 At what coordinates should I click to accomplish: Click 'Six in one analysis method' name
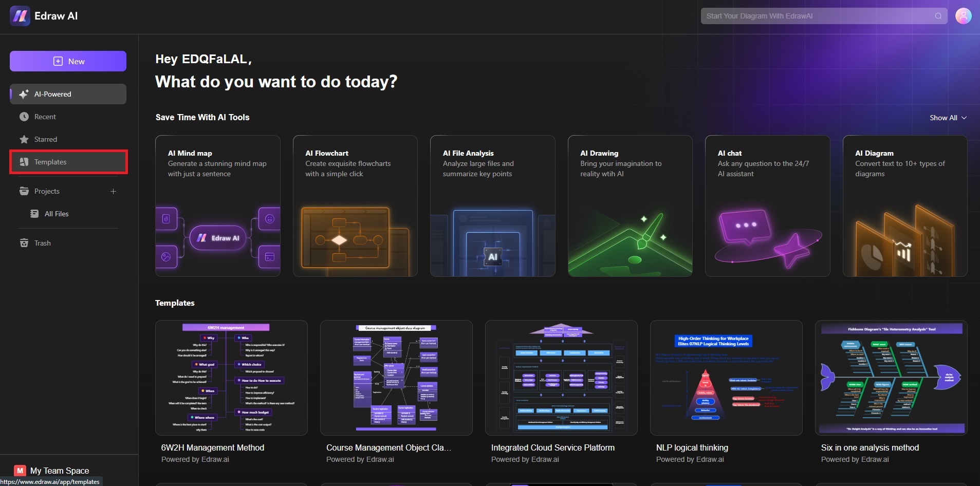pos(870,447)
